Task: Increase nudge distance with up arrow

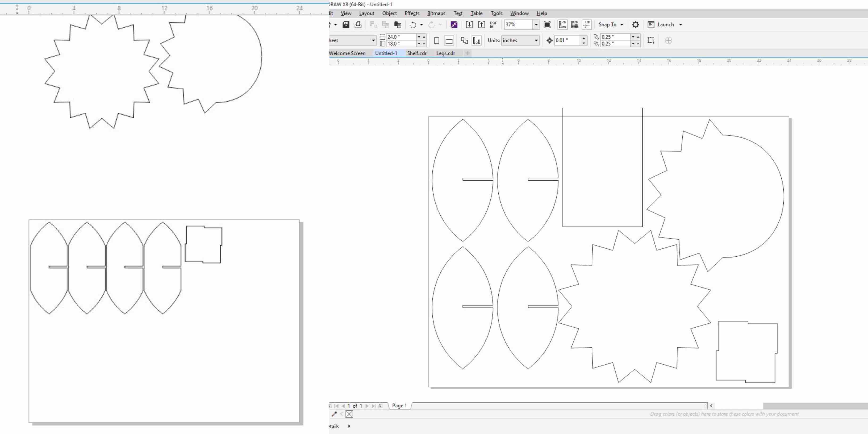Action: pos(584,38)
